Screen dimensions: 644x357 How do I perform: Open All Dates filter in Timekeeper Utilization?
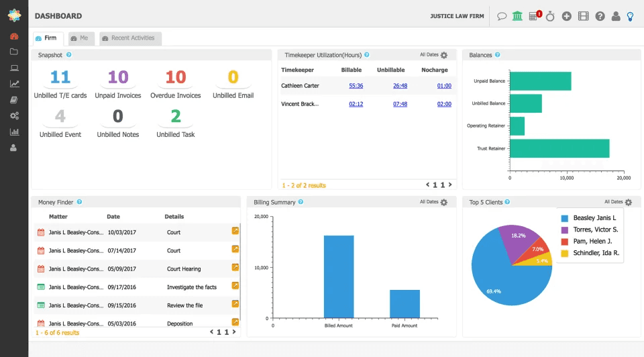(x=429, y=54)
